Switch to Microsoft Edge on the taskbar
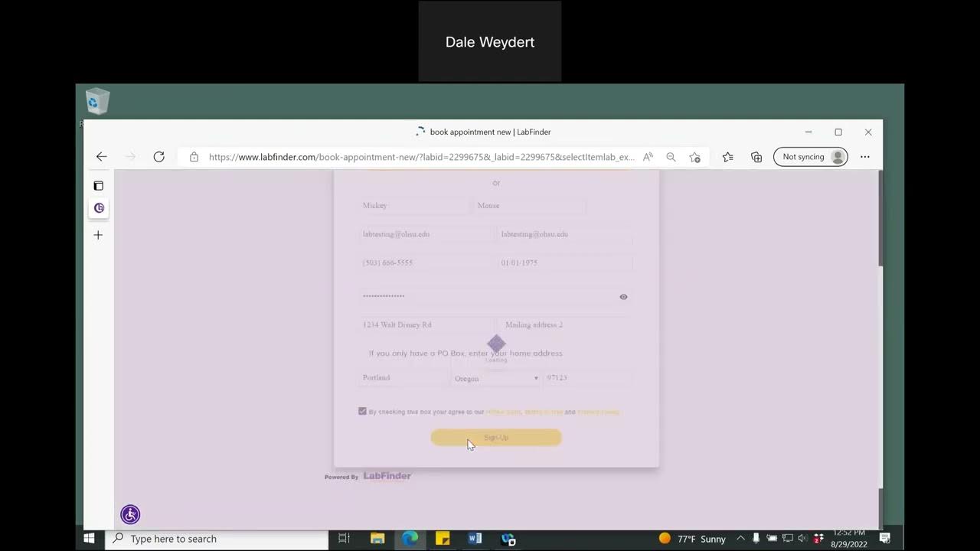 point(410,539)
